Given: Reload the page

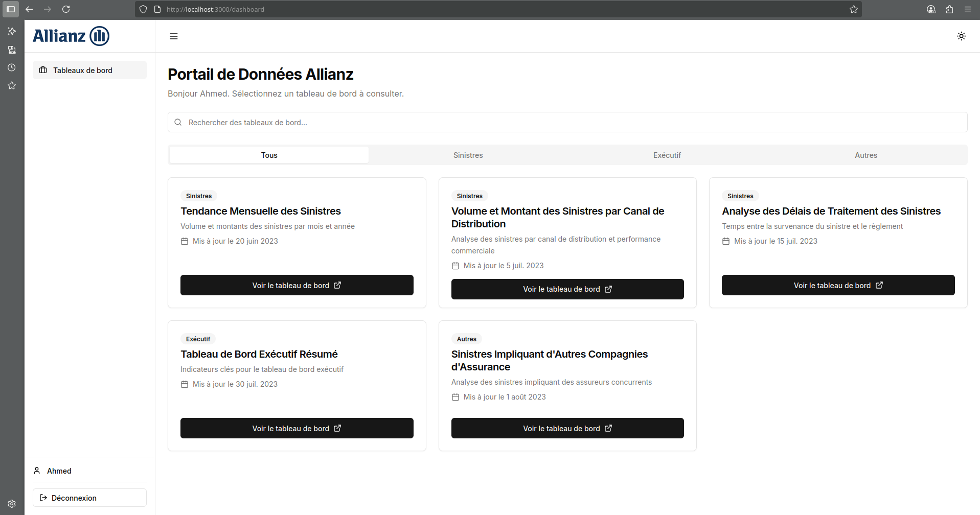Looking at the screenshot, I should [x=66, y=9].
